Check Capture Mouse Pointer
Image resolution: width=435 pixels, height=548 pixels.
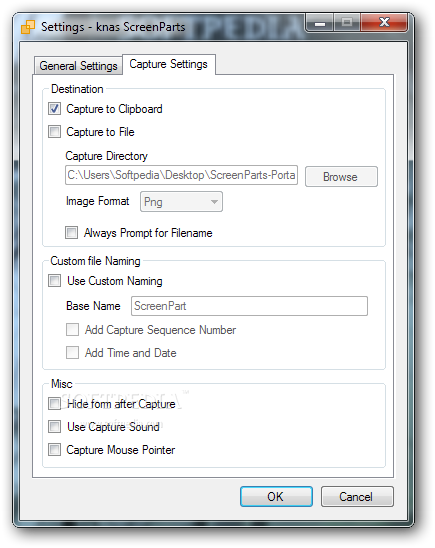tap(55, 449)
